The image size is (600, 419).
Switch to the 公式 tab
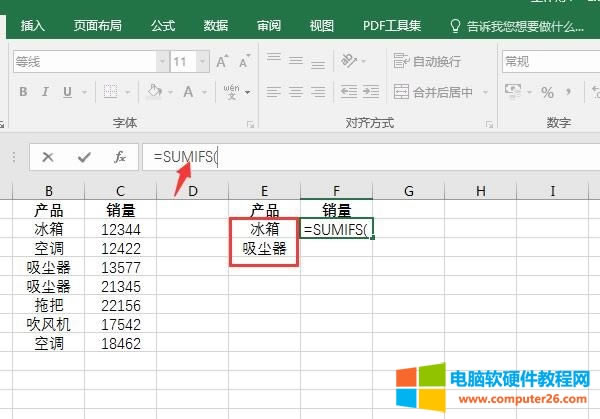pyautogui.click(x=162, y=25)
